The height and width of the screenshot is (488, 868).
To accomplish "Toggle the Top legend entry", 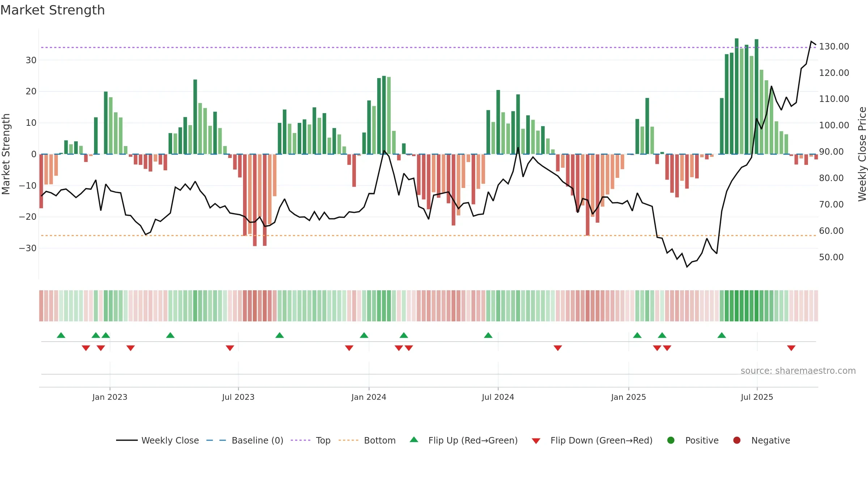I will tap(310, 440).
